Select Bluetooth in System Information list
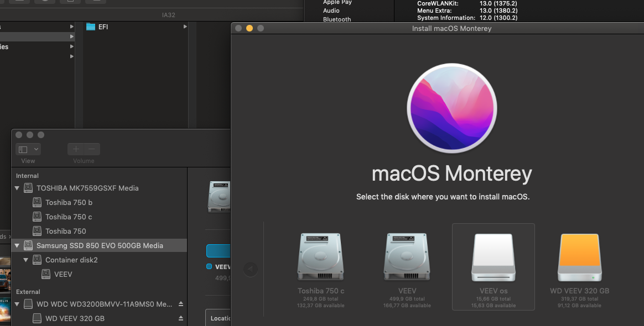 click(x=337, y=19)
